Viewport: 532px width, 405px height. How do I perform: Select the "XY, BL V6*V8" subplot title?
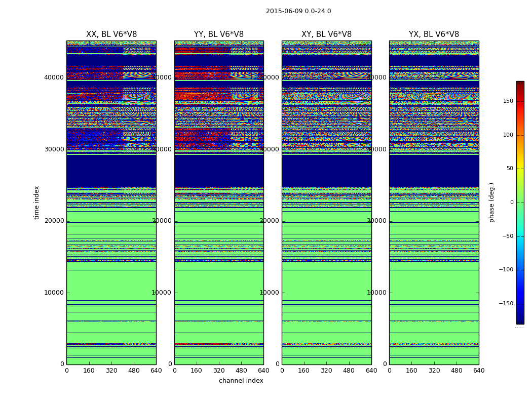click(x=326, y=34)
